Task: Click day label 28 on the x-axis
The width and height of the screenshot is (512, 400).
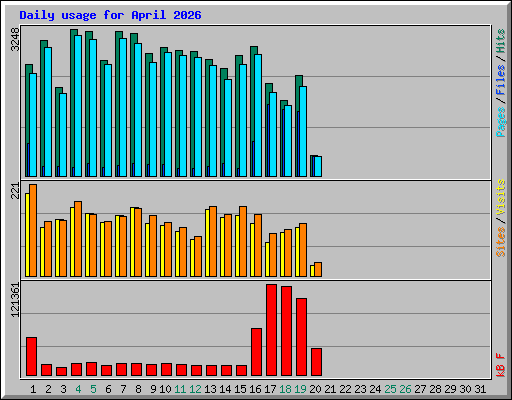Action: click(x=435, y=389)
